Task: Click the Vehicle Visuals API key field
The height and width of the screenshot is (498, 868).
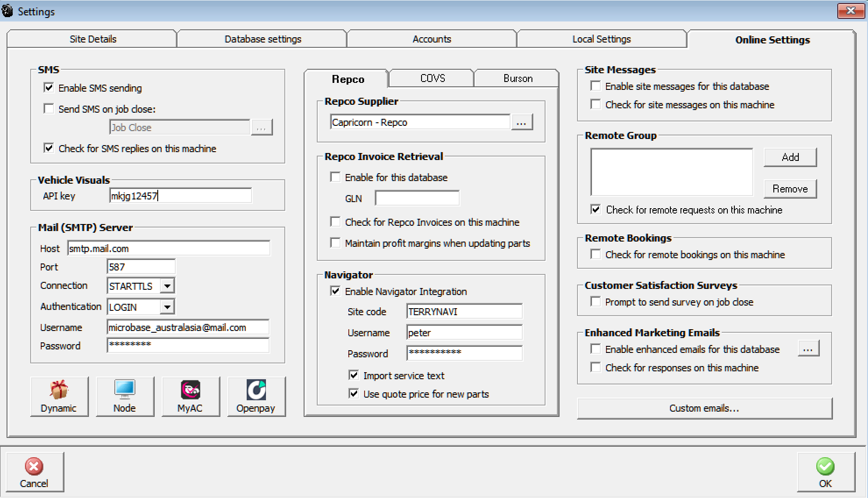Action: (x=180, y=196)
